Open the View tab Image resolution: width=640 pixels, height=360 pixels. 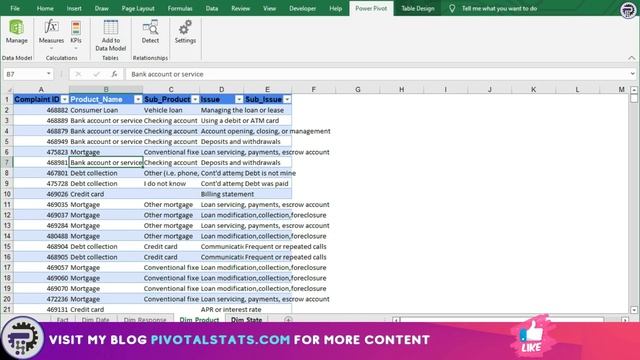pos(269,8)
